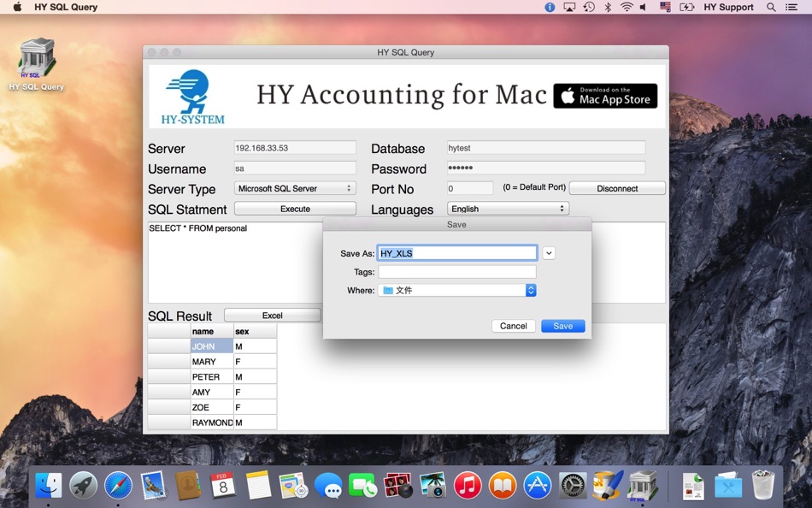Select JOHN cell in results table
The height and width of the screenshot is (508, 812).
click(x=212, y=346)
